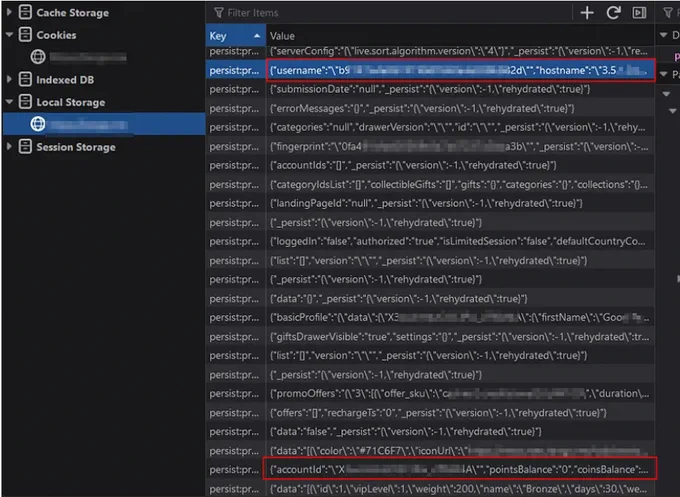Collapse the top section arrow in right panel
Screen dimensions: 680x497
point(664,35)
